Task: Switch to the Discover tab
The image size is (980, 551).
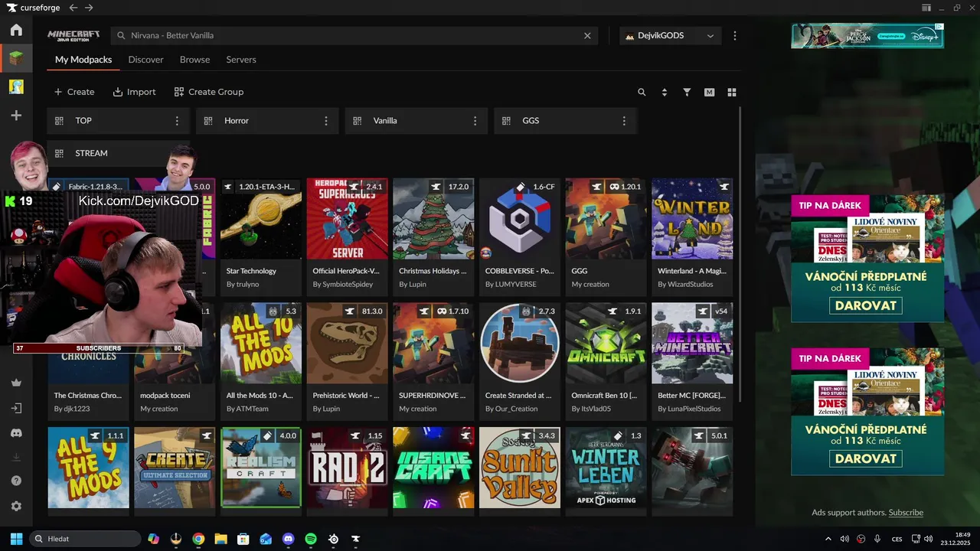Action: [145, 60]
